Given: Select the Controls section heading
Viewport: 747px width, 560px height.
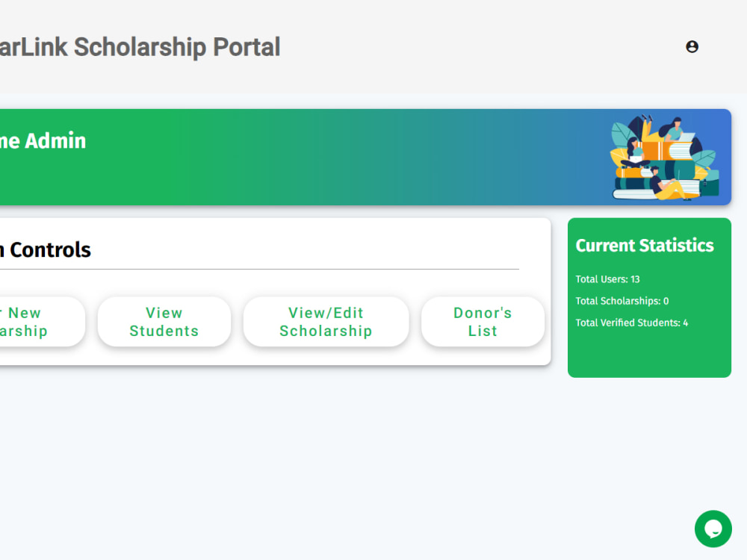Looking at the screenshot, I should click(x=45, y=250).
